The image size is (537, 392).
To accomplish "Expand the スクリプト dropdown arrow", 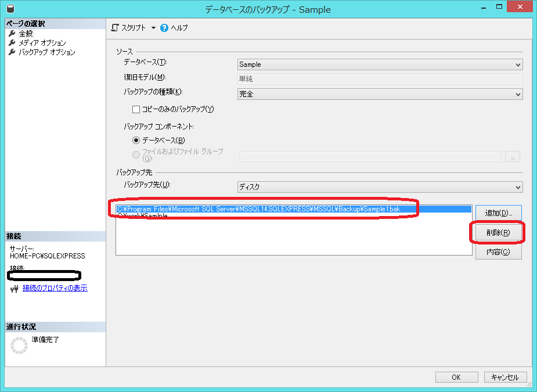I will [x=153, y=28].
